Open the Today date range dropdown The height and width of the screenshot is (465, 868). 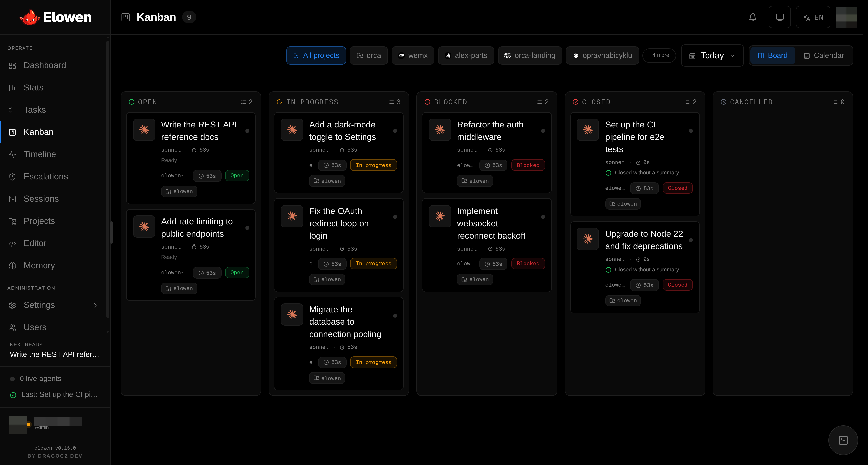pos(712,56)
